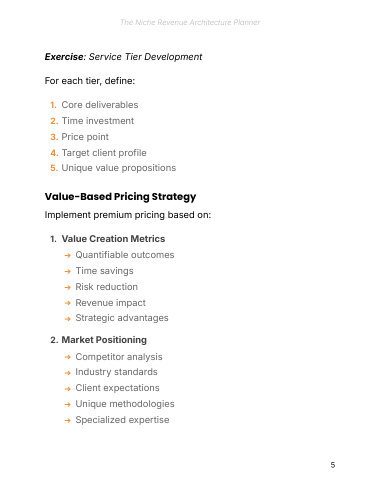Screen dimensions: 380x492
Task: Click the orange arrow before Quantifiable outcomes
Action: pyautogui.click(x=68, y=256)
